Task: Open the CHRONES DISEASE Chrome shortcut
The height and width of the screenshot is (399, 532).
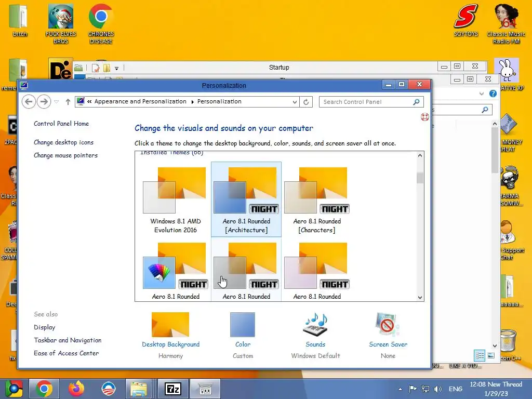Action: point(101,24)
